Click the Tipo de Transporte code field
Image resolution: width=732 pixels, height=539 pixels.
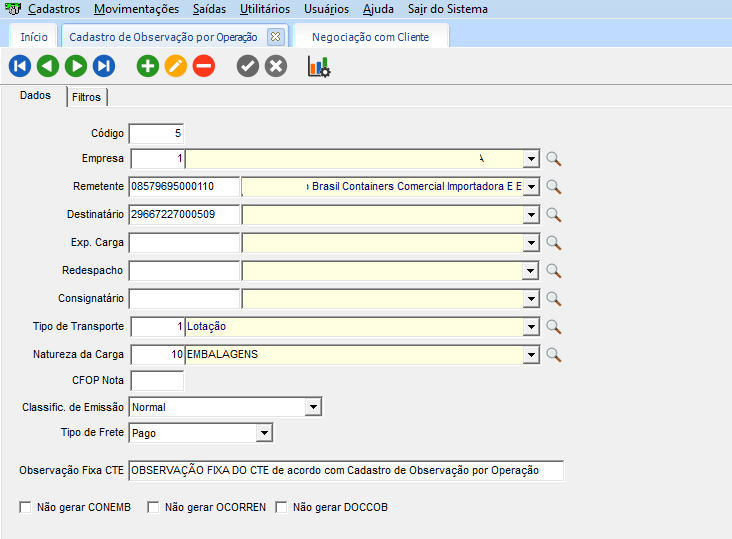(x=158, y=327)
